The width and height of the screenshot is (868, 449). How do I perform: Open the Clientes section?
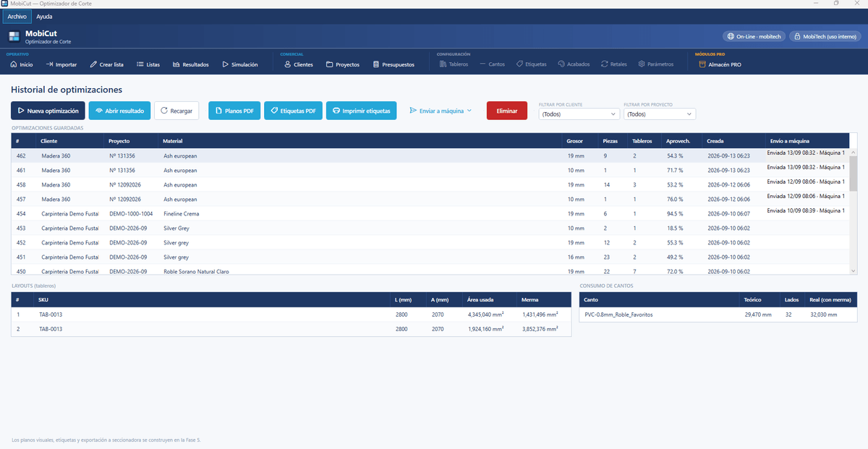pos(299,64)
